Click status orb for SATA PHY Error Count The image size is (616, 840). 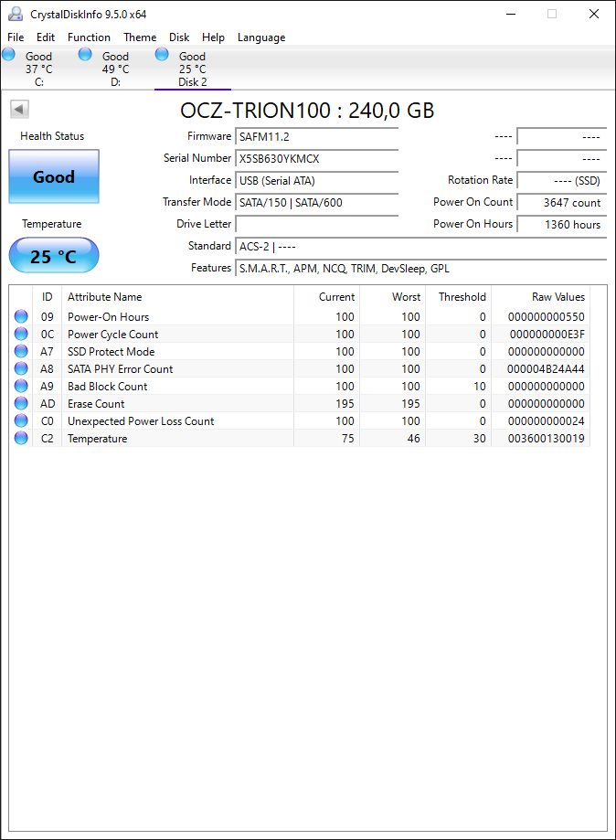21,368
